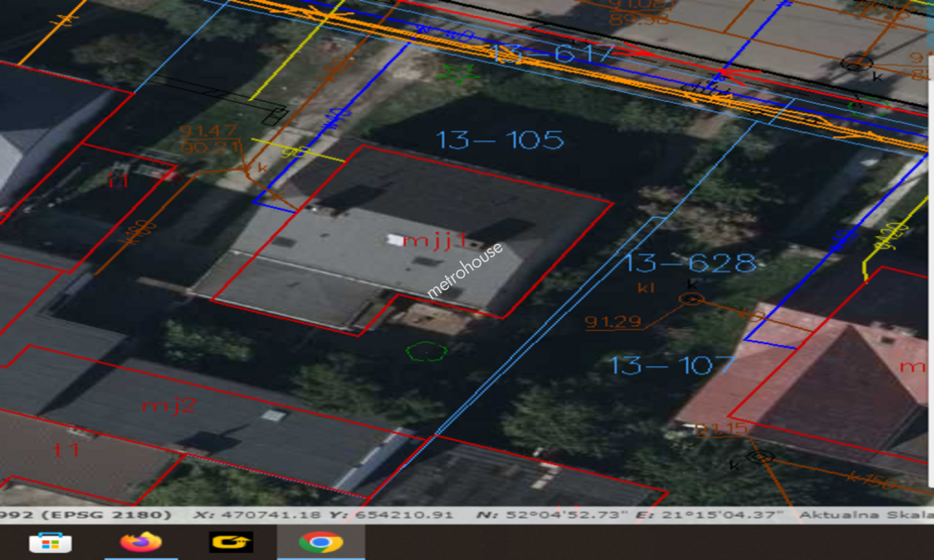Click the parcel label 13-617
This screenshot has height=560, width=934.
[553, 53]
